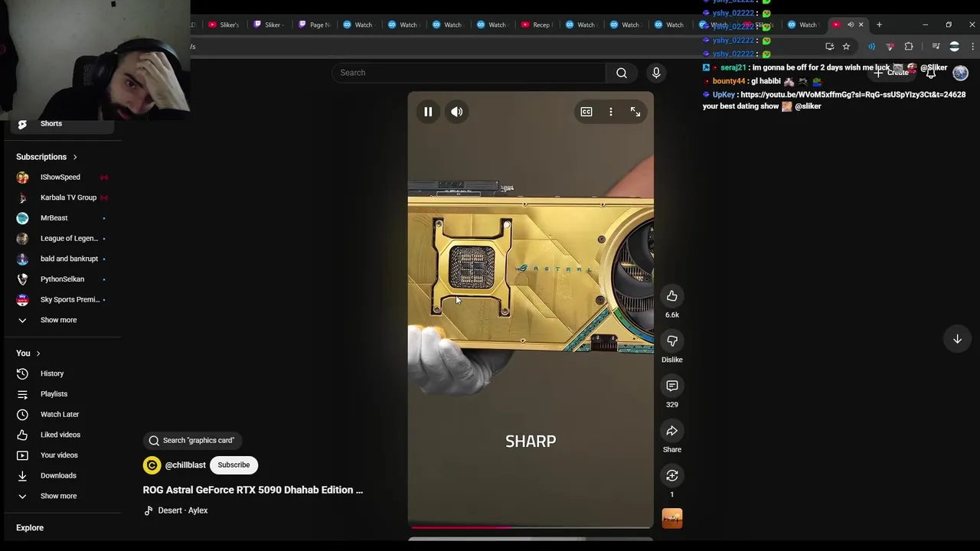Subscribe to chillblast

point(234,465)
